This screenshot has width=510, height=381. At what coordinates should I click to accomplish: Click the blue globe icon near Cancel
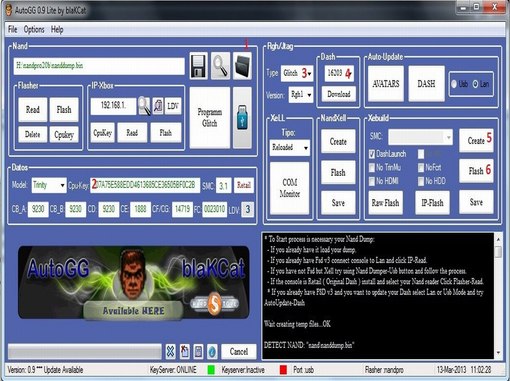tap(212, 351)
